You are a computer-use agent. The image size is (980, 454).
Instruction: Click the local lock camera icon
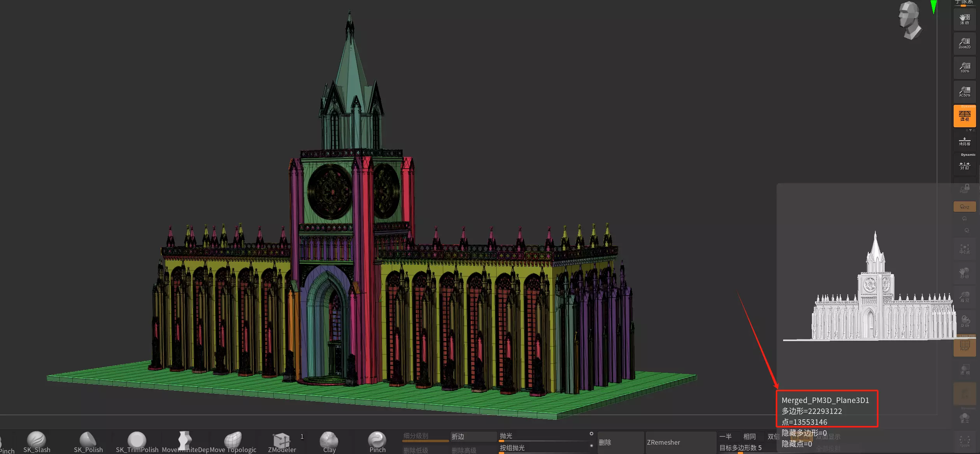click(964, 189)
